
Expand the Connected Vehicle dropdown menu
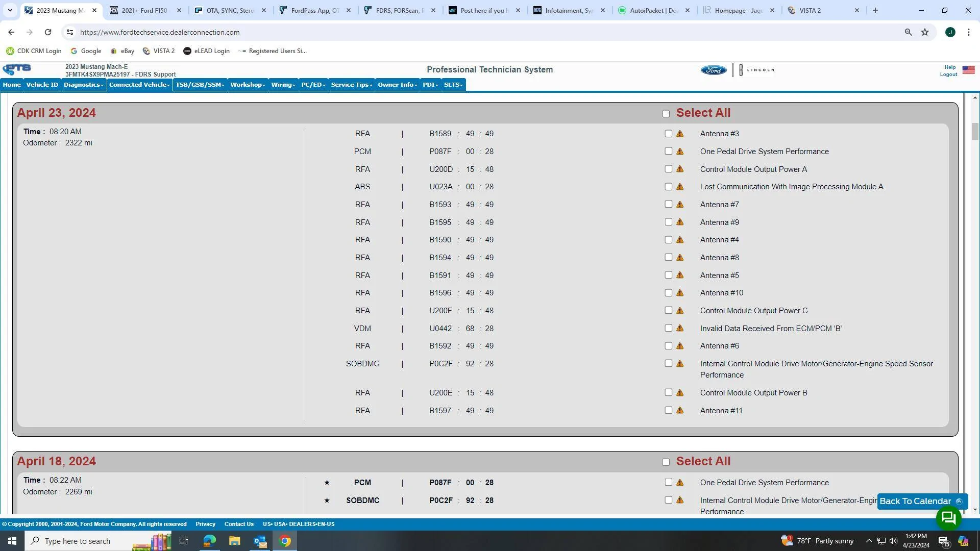pyautogui.click(x=139, y=85)
